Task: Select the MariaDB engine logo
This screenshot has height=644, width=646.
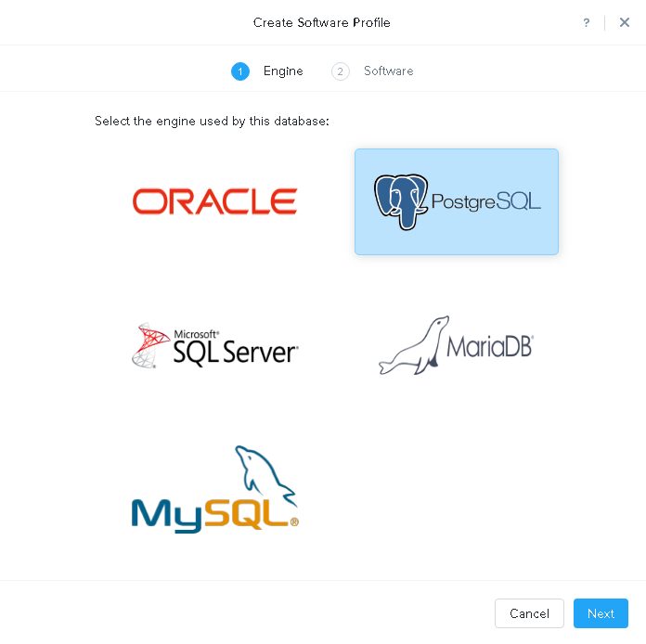Action: tap(456, 345)
